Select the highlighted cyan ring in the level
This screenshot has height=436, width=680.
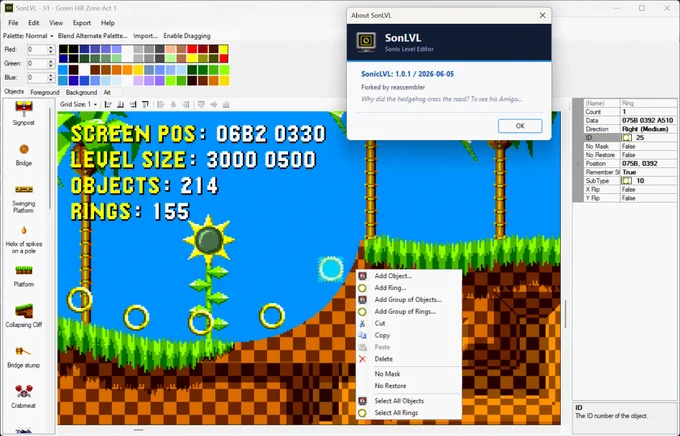(331, 269)
